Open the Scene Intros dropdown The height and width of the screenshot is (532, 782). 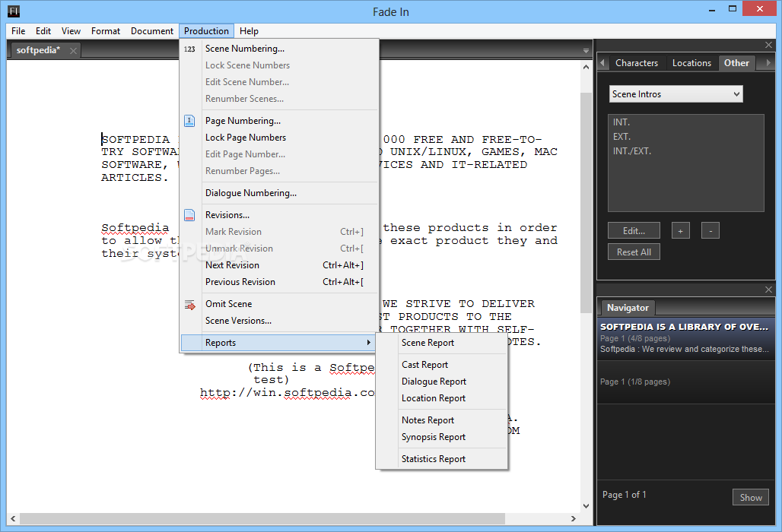[x=676, y=94]
